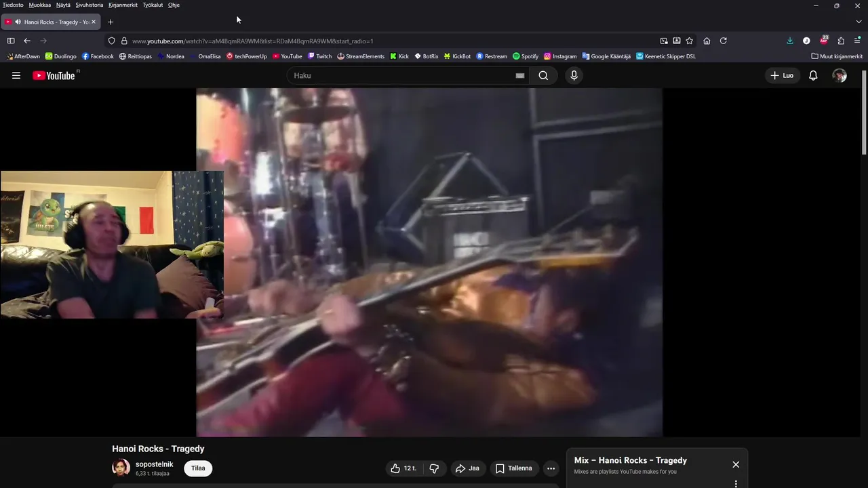
Task: Click the red extension with 23 badge
Action: [x=824, y=40]
